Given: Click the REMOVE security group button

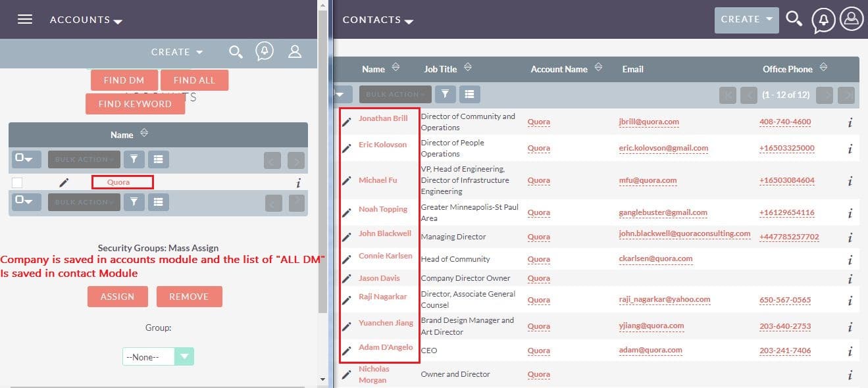Looking at the screenshot, I should (x=189, y=297).
